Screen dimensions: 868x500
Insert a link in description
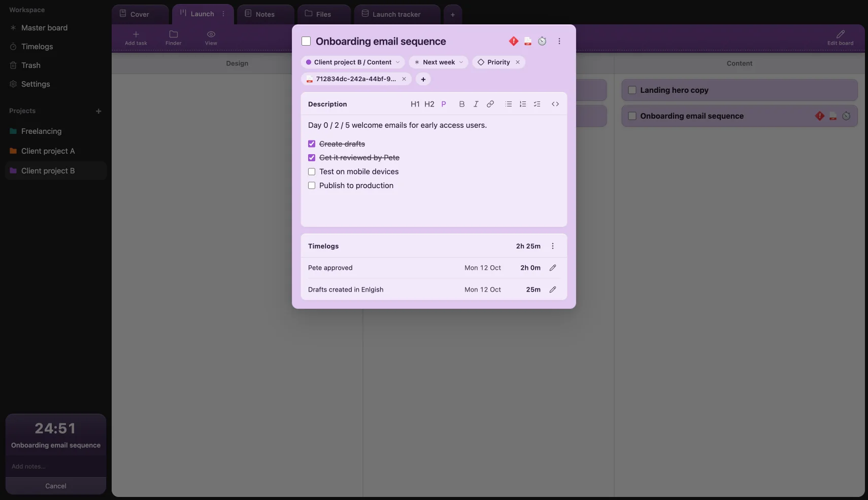click(490, 104)
